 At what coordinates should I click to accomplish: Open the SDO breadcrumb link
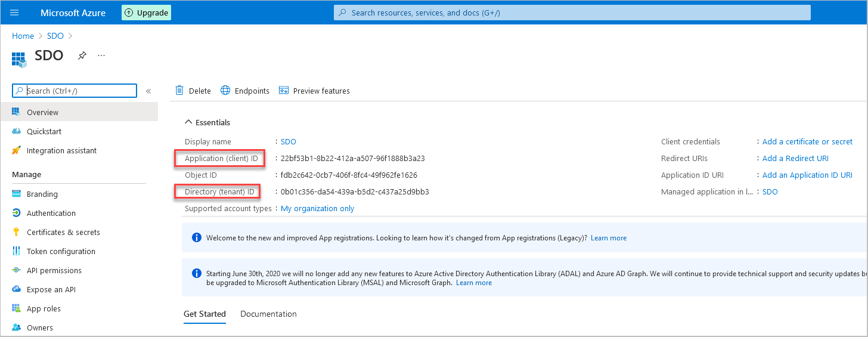click(x=55, y=36)
